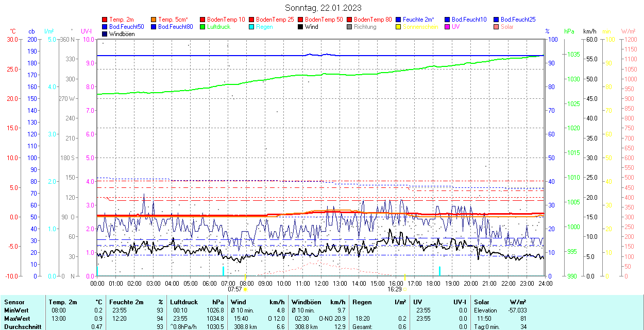
Task: Click the magenta UV legend square
Action: 448,27
